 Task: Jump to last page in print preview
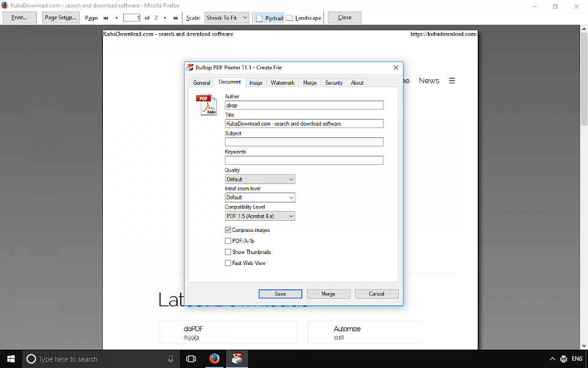(x=176, y=18)
